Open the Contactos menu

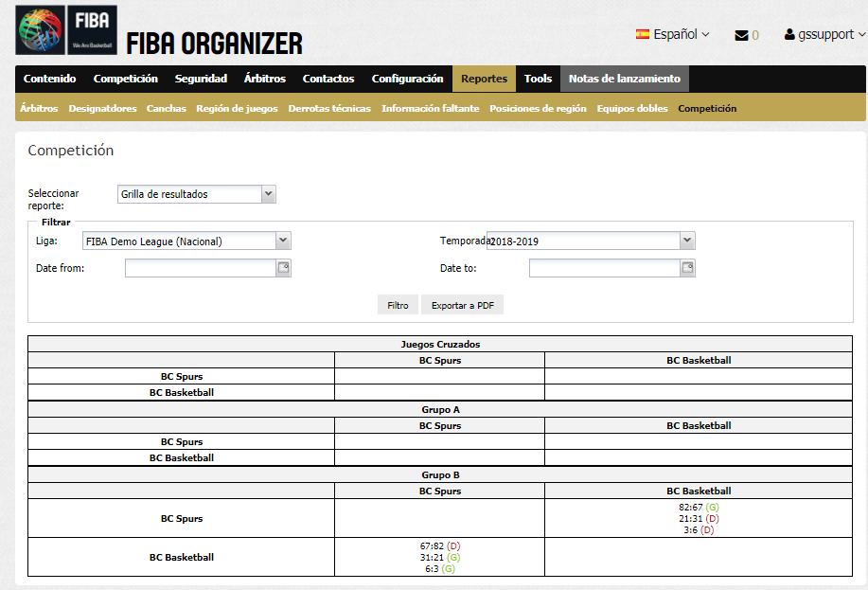pyautogui.click(x=328, y=79)
